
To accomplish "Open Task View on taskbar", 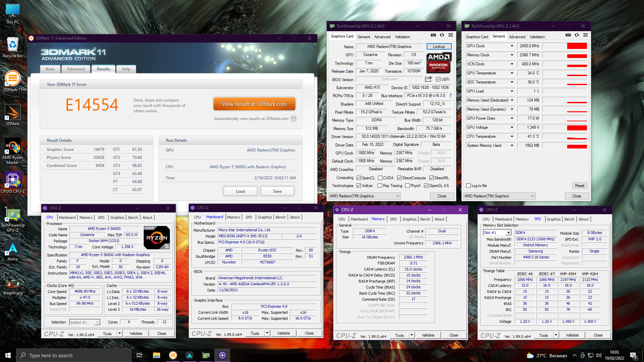I will tap(140, 355).
